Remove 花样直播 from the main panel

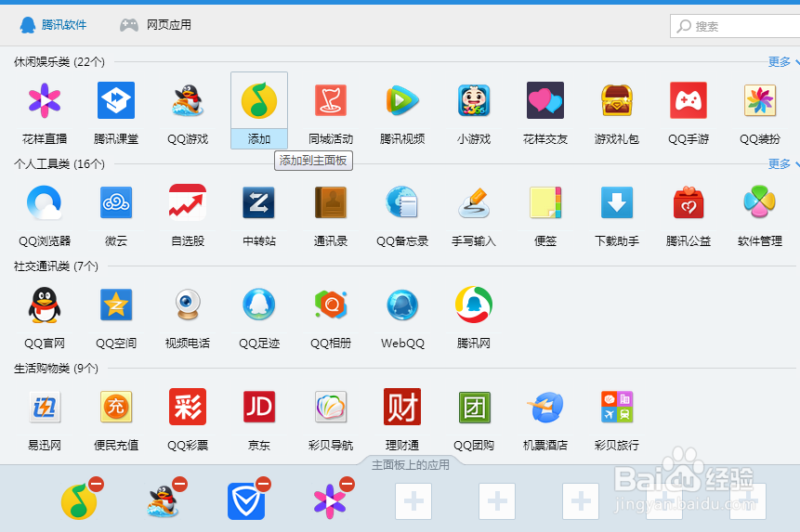[347, 484]
